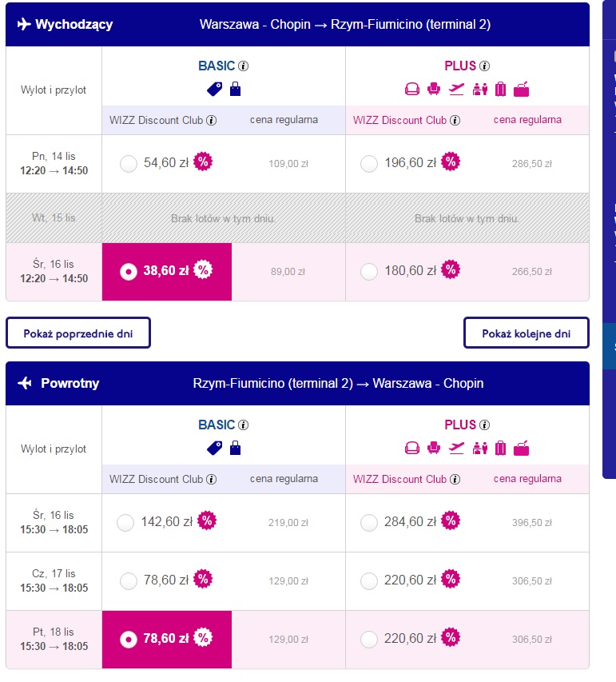The image size is (616, 682).
Task: Select 54,60 zł BASIC fare on 14 lis
Action: 129,164
